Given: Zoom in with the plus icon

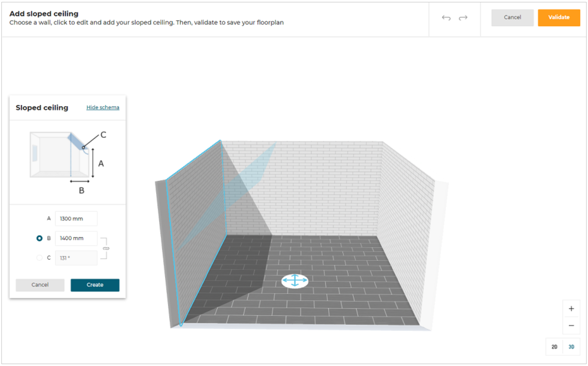Looking at the screenshot, I should [x=571, y=309].
